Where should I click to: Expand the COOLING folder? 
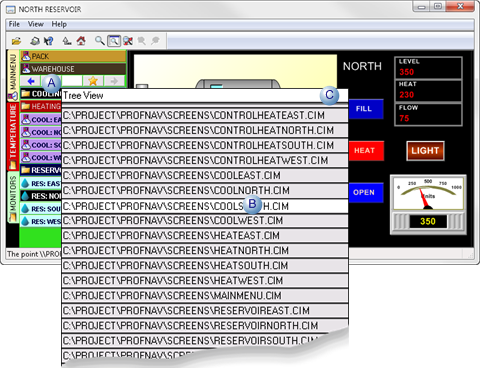(x=41, y=94)
